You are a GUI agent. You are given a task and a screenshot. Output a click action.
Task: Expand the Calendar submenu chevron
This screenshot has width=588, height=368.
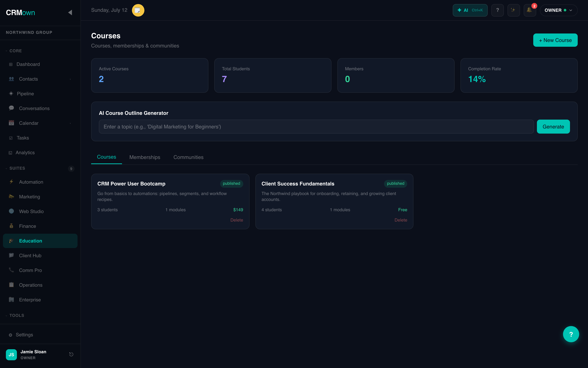[x=70, y=123]
